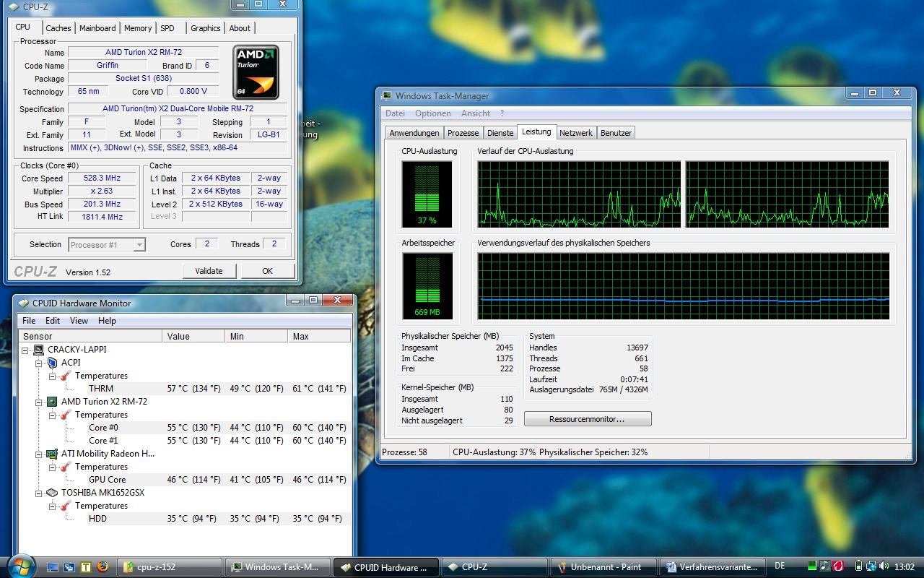Click the Show Desktop quick launch icon

coord(53,567)
